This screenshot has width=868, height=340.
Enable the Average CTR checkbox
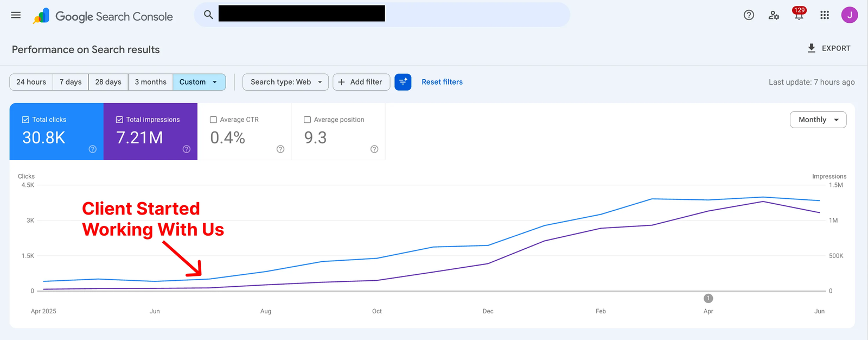pos(213,119)
